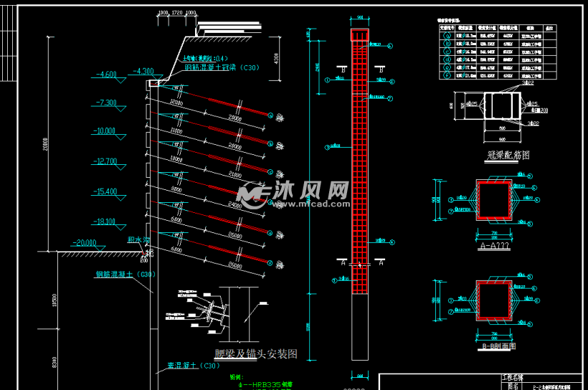Select the -7.300 elevation label
This screenshot has height=390, width=588.
click(106, 103)
